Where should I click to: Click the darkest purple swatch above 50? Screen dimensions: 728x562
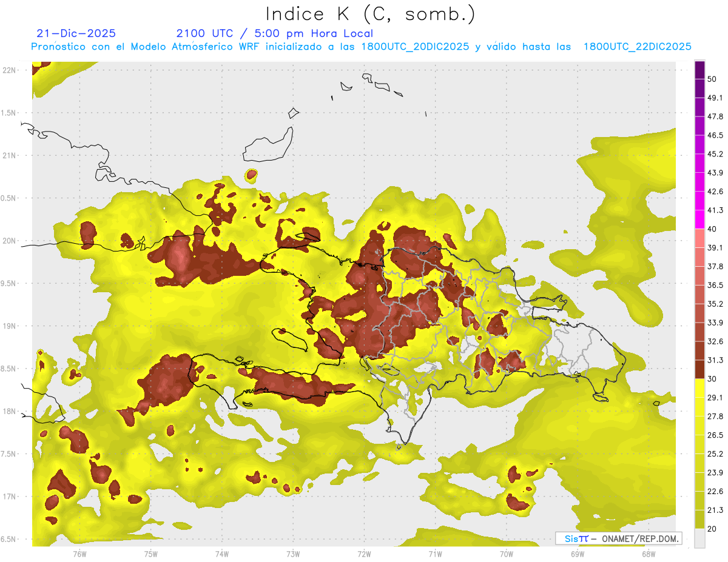pyautogui.click(x=699, y=70)
